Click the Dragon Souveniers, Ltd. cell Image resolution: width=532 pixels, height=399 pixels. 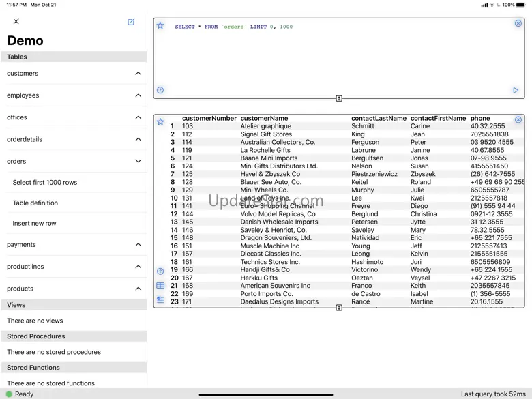pyautogui.click(x=276, y=237)
